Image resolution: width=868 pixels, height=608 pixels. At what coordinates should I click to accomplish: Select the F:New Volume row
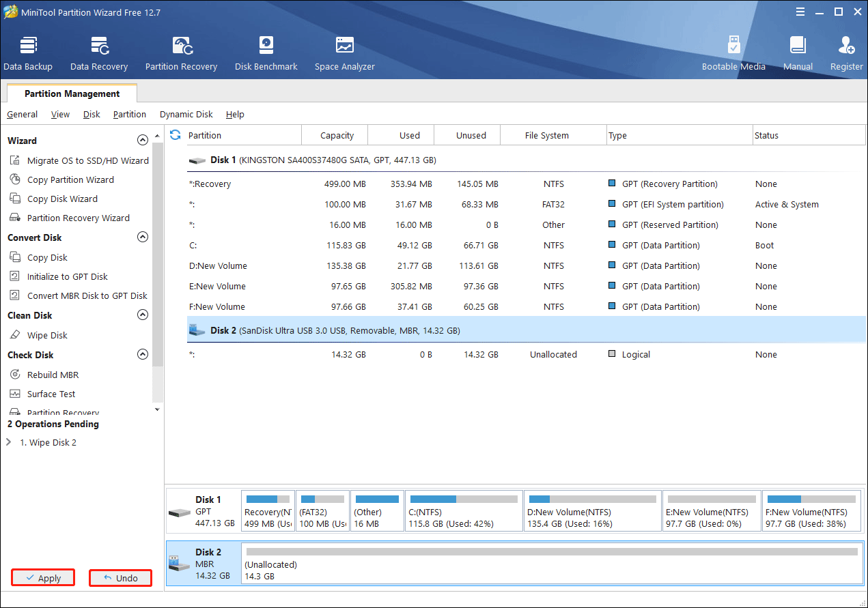[526, 306]
